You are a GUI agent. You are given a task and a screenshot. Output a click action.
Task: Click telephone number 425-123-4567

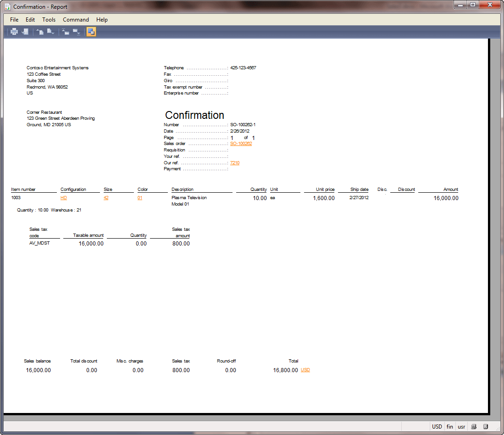pyautogui.click(x=243, y=68)
